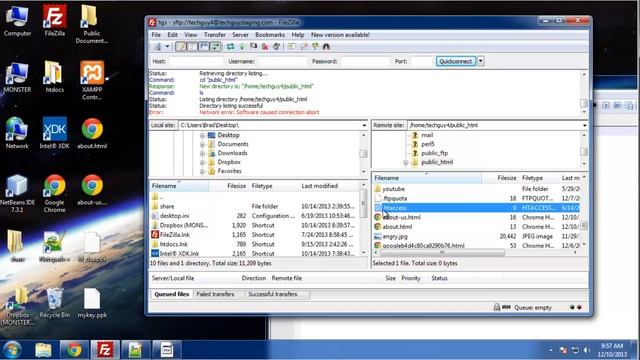Screen dimensions: 640x360
Task: Open the Remote site path dropdown
Action: (584, 125)
